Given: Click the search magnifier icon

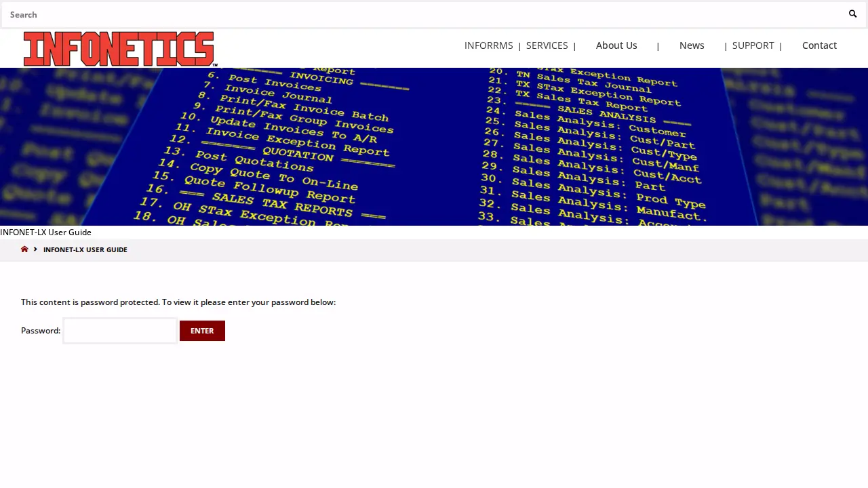Looking at the screenshot, I should click(852, 14).
